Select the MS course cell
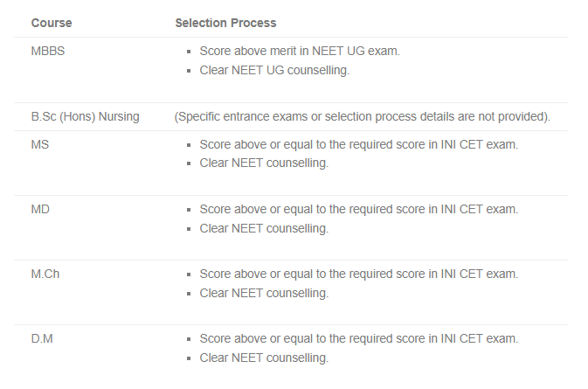 pyautogui.click(x=40, y=144)
